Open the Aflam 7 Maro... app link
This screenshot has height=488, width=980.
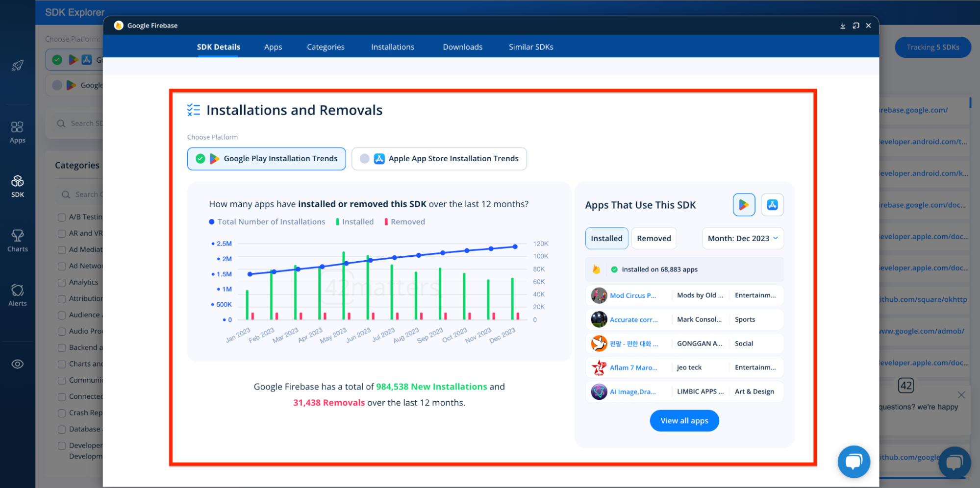634,367
